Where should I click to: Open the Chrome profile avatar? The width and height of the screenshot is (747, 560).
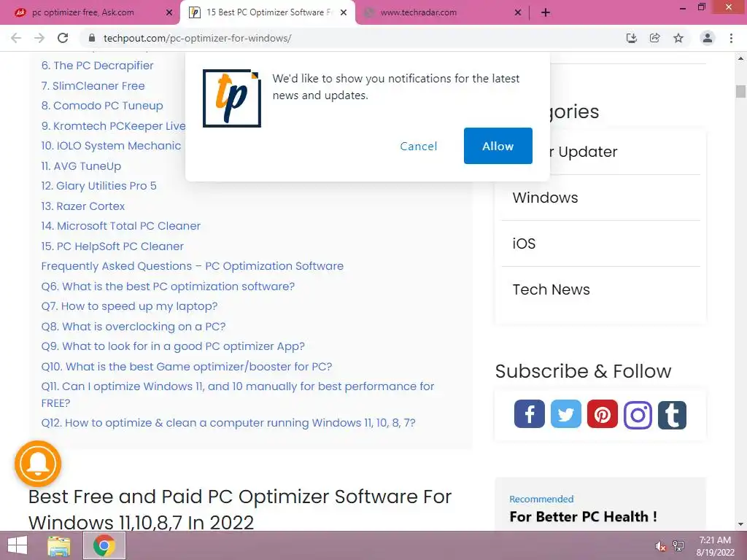click(708, 38)
